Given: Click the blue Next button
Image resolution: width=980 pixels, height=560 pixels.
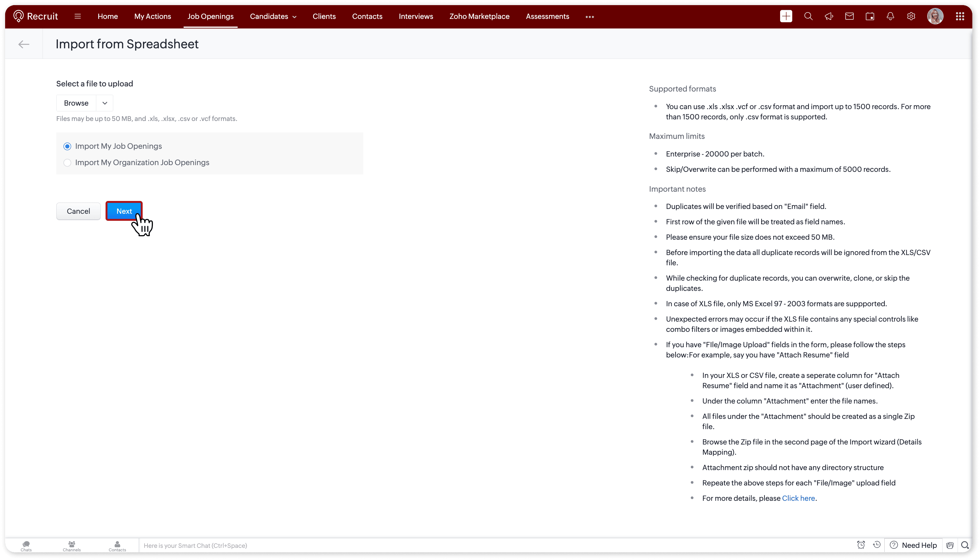Looking at the screenshot, I should pos(124,211).
